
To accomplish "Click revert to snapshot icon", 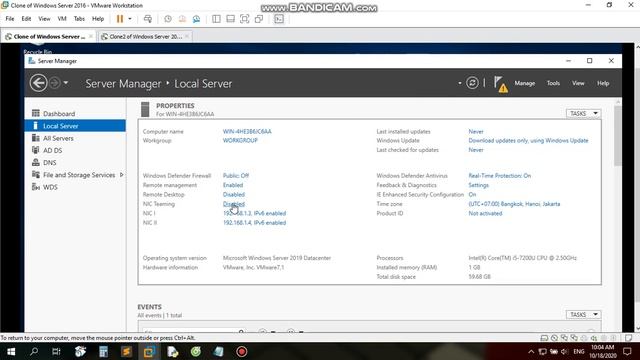I will point(182,19).
